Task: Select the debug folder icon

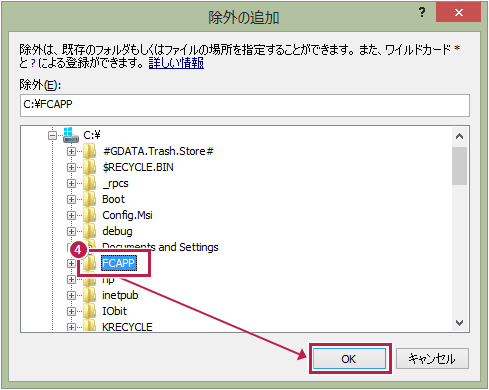Action: pyautogui.click(x=89, y=231)
